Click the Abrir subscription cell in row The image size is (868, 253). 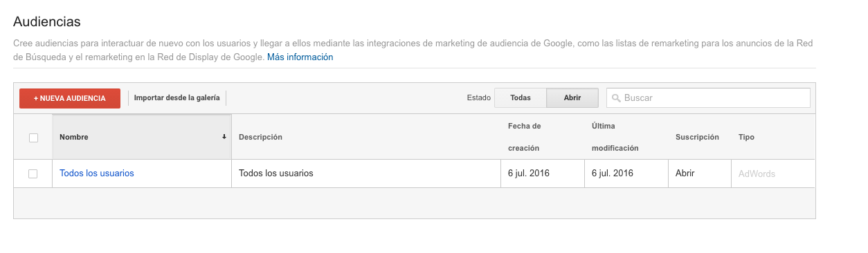699,174
